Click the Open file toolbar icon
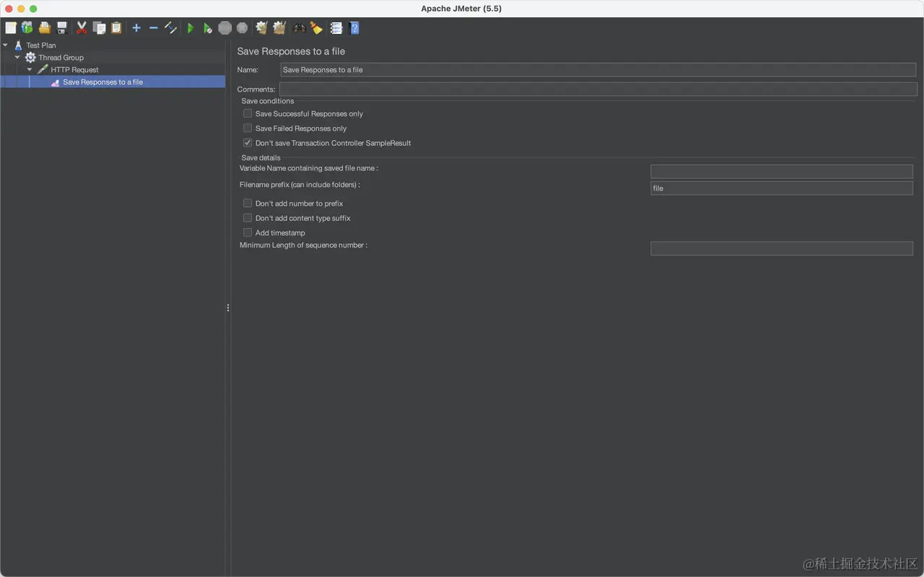This screenshot has width=924, height=577. tap(45, 28)
